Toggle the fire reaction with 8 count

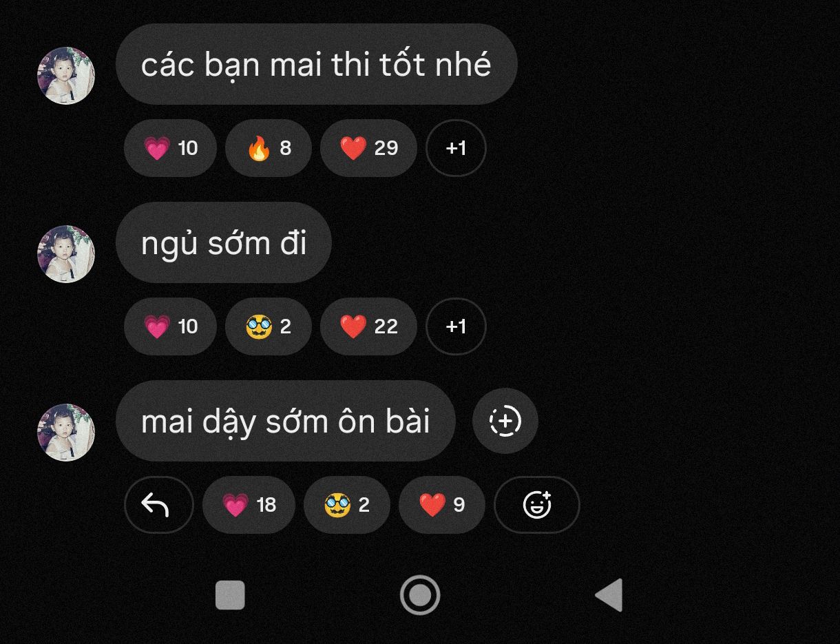point(269,148)
